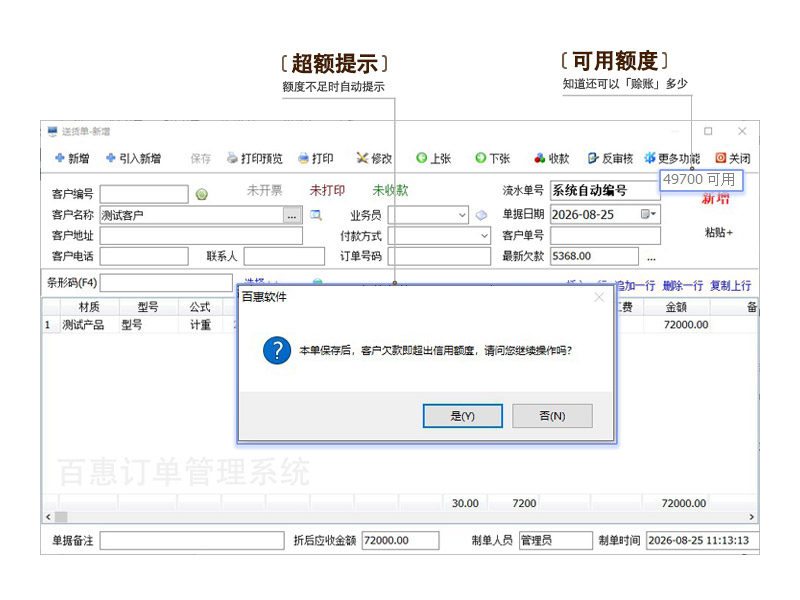Screen dimensions: 800x600
Task: Click green round icon beside 客户编号 field
Action: tap(202, 194)
